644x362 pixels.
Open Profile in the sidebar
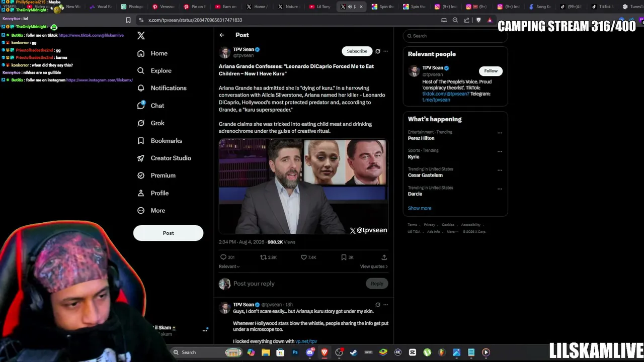(x=153, y=193)
